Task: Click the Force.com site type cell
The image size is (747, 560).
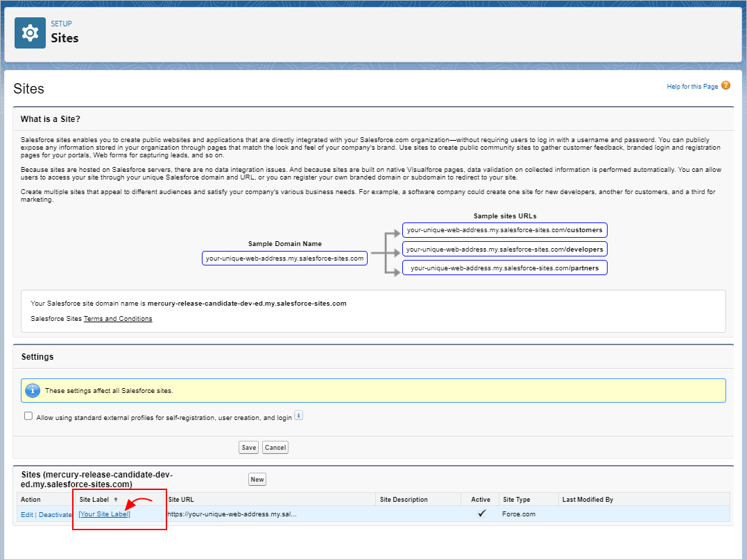Action: tap(519, 514)
